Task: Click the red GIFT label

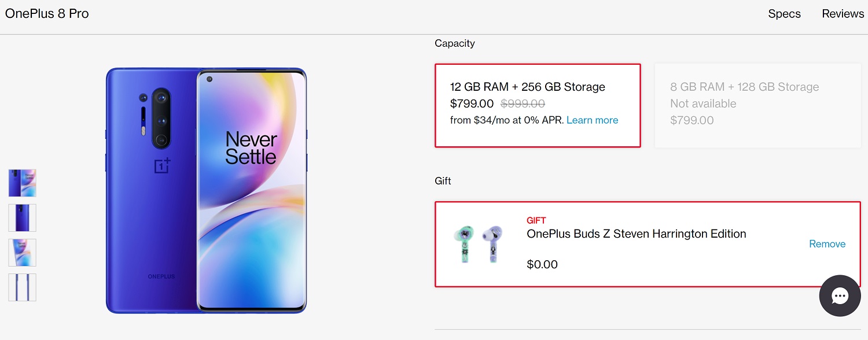Action: [536, 220]
